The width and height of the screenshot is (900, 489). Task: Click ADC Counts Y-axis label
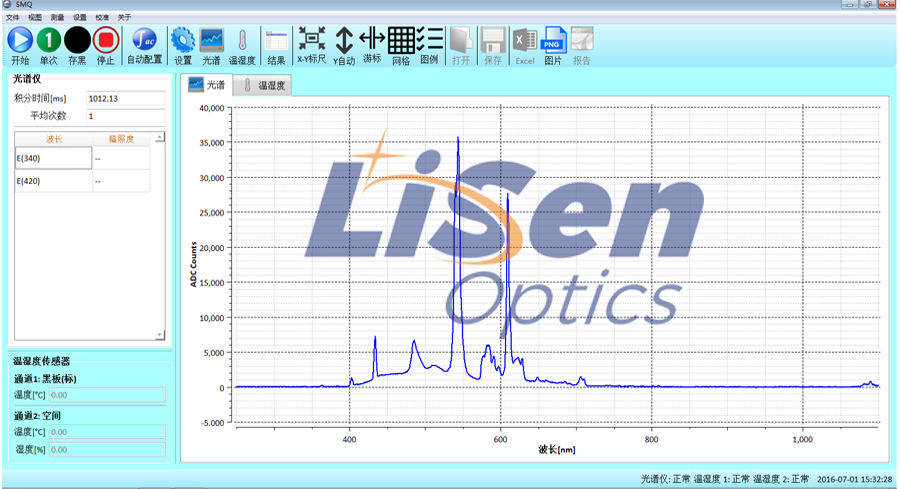click(x=193, y=264)
